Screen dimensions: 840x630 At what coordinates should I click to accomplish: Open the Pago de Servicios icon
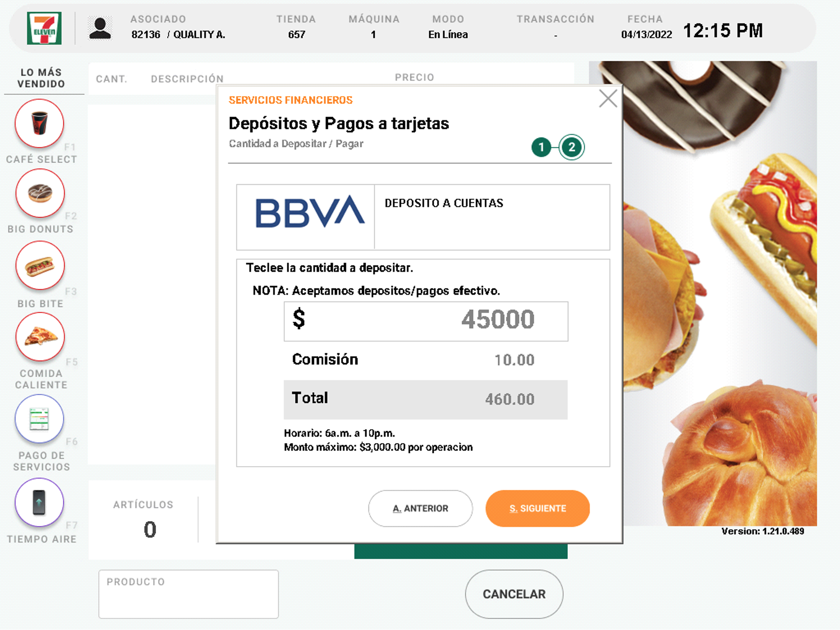pos(39,419)
